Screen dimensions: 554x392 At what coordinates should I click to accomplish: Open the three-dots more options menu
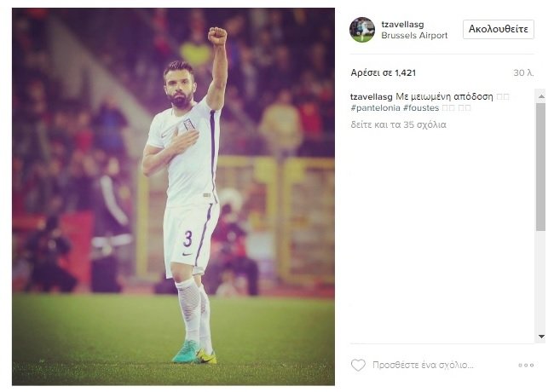(526, 366)
